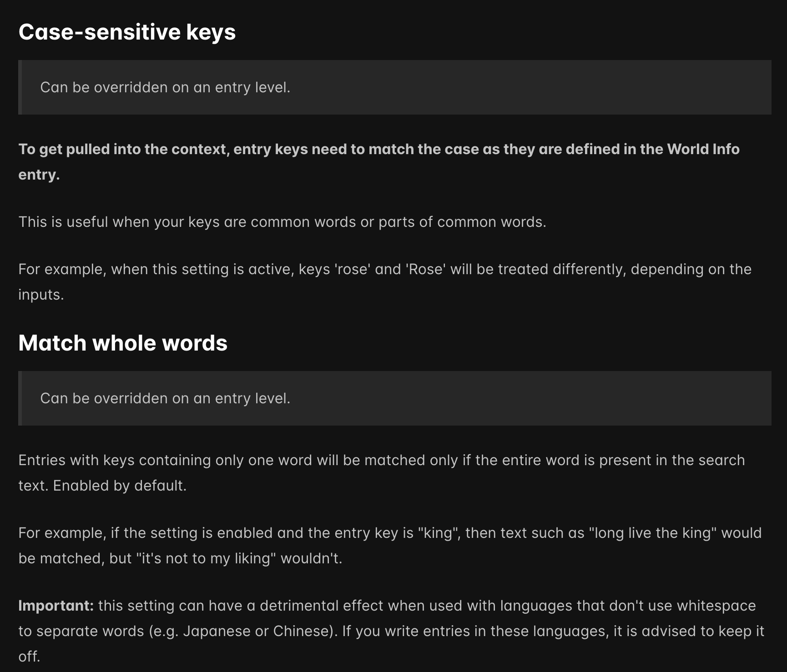Click the quoted capitalized key 'Rose'
Image resolution: width=787 pixels, height=672 pixels.
425,269
